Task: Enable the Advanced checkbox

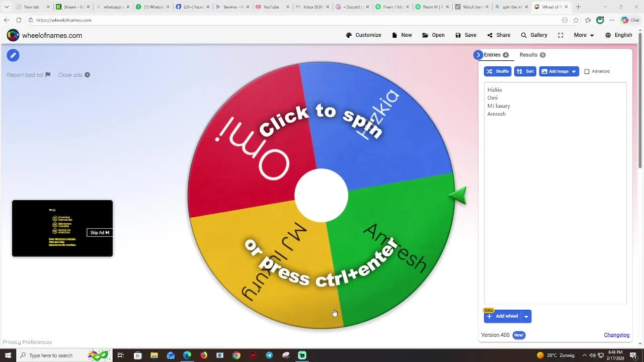Action: tap(587, 71)
